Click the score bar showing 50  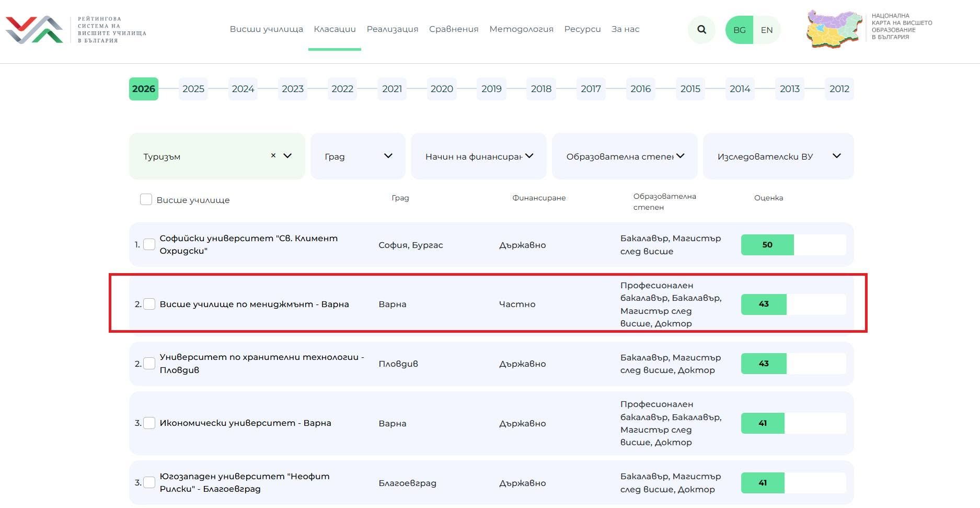click(793, 244)
